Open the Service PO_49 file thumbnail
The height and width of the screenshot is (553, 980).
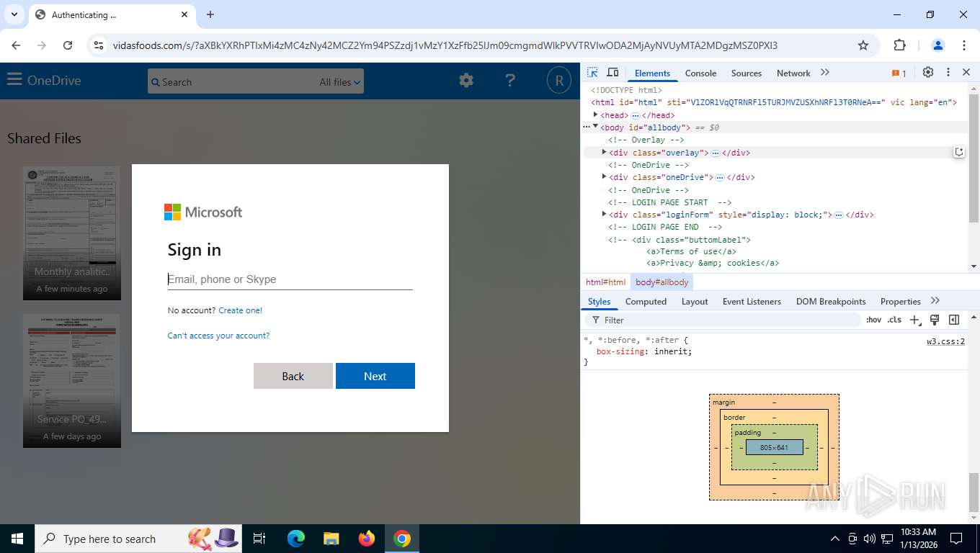click(72, 380)
